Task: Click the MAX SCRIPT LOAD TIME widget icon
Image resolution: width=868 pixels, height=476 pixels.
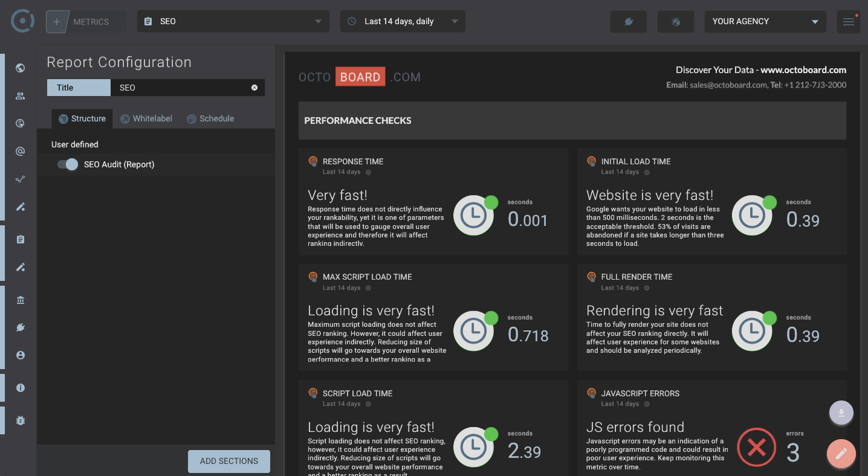Action: click(313, 277)
